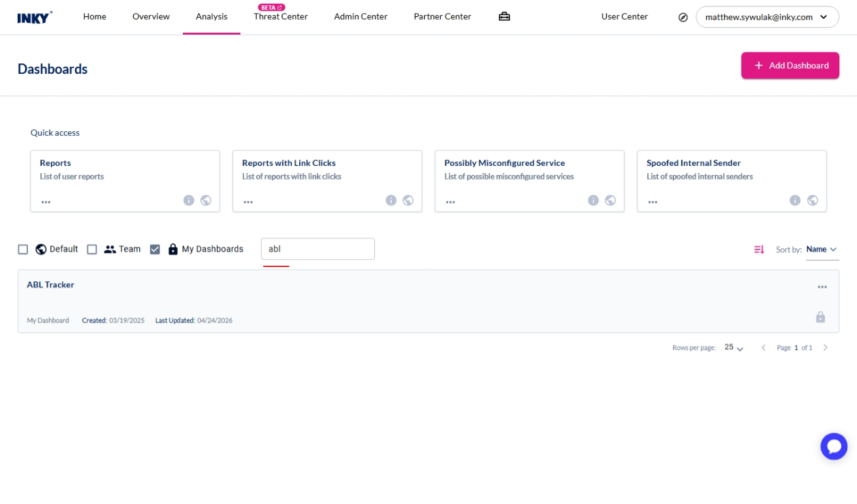This screenshot has width=857, height=504.
Task: Click the Page 1 of 1 indicator
Action: (794, 348)
